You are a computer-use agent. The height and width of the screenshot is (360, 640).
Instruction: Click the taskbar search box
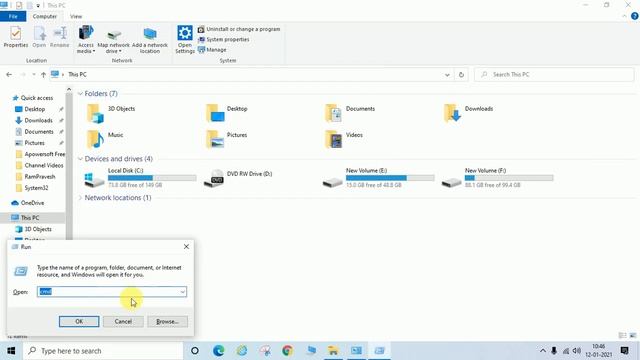pos(103,351)
